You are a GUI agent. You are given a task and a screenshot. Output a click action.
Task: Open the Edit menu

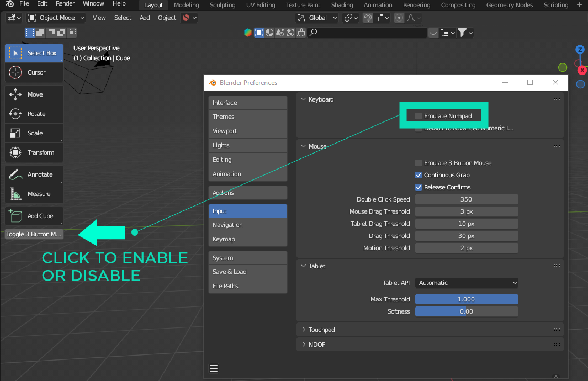[x=43, y=4]
